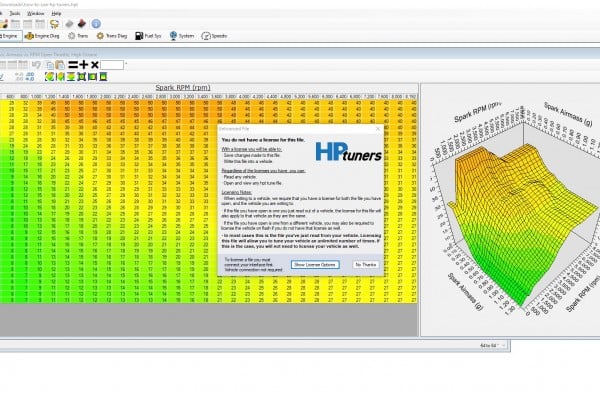Switch to the Speedo tab
Viewport: 600px width, 400px height.
214,36
